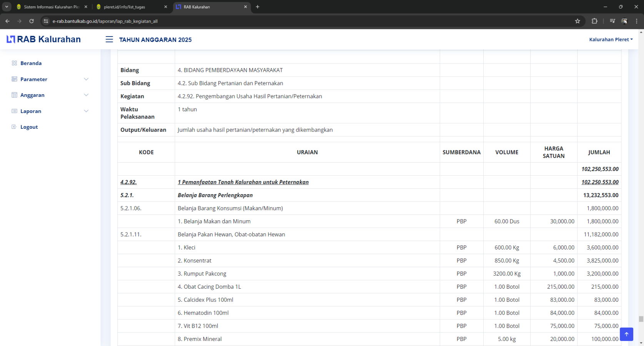Select 8. Premix Mineral row
This screenshot has height=346, width=644.
369,339
